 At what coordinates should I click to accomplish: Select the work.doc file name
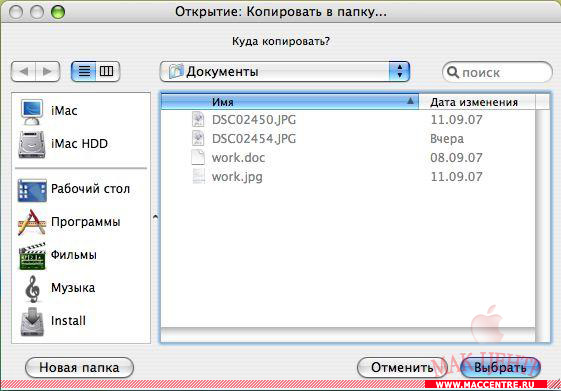238,158
